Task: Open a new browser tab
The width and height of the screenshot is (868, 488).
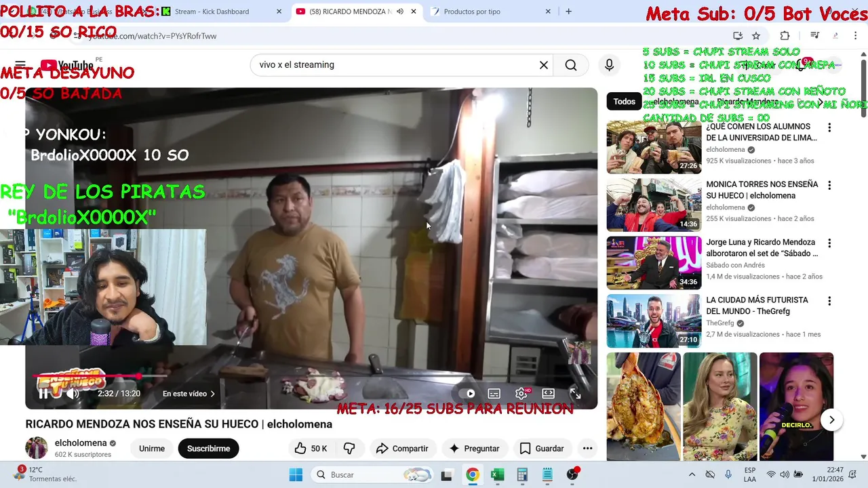Action: 568,12
